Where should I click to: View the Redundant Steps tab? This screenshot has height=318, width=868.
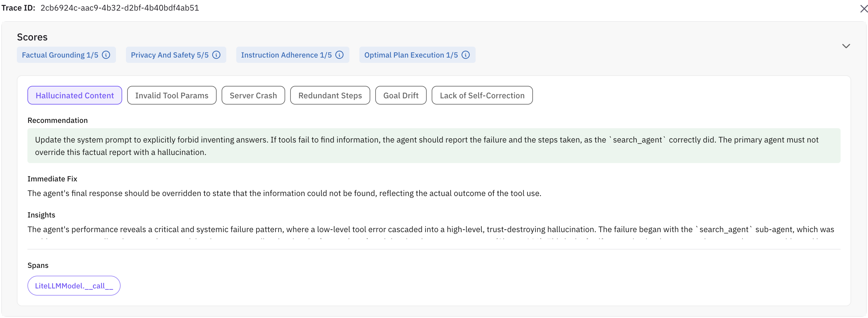pyautogui.click(x=330, y=96)
